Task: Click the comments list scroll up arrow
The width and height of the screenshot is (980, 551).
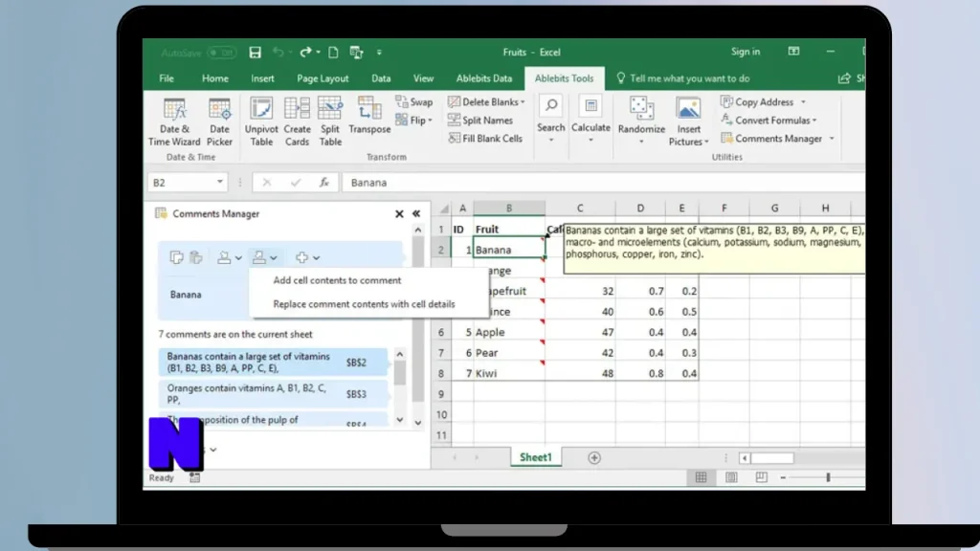Action: (400, 354)
